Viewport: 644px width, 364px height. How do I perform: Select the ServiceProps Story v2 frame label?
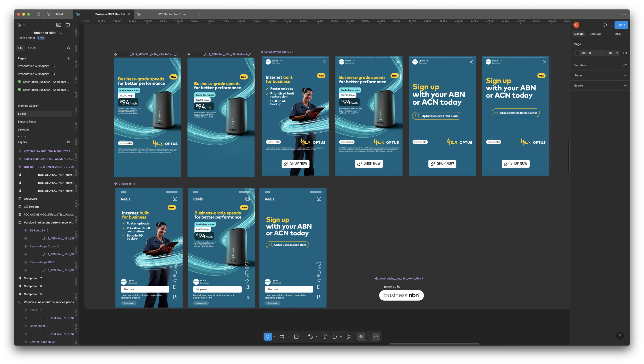click(278, 52)
